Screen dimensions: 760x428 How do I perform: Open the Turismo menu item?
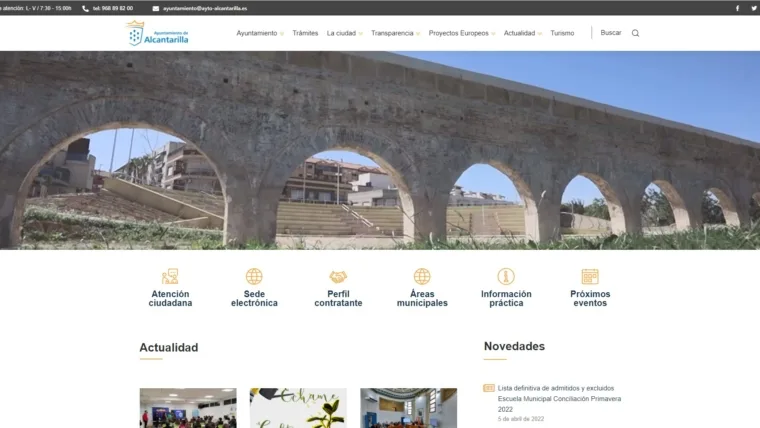pos(562,33)
